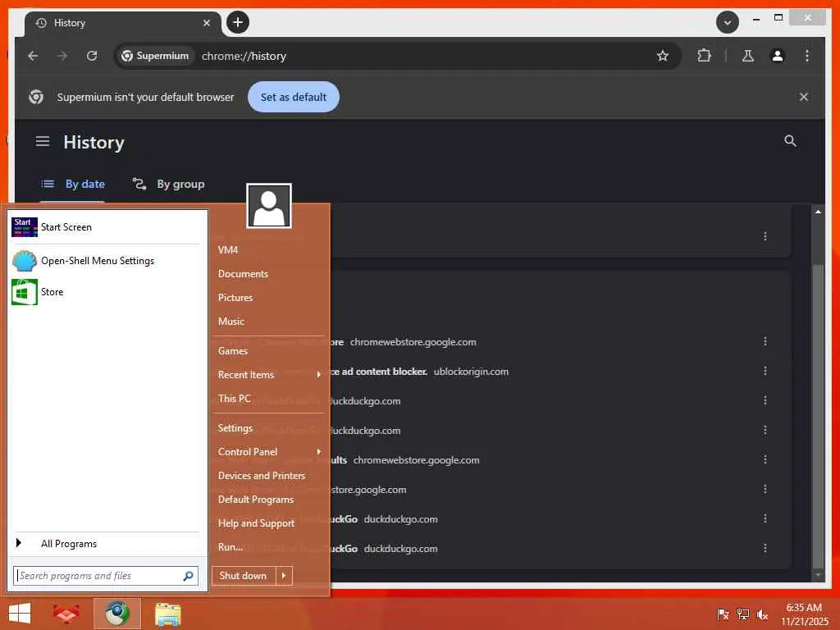Click the network tray icon
Viewport: 840px width, 630px height.
tap(742, 614)
